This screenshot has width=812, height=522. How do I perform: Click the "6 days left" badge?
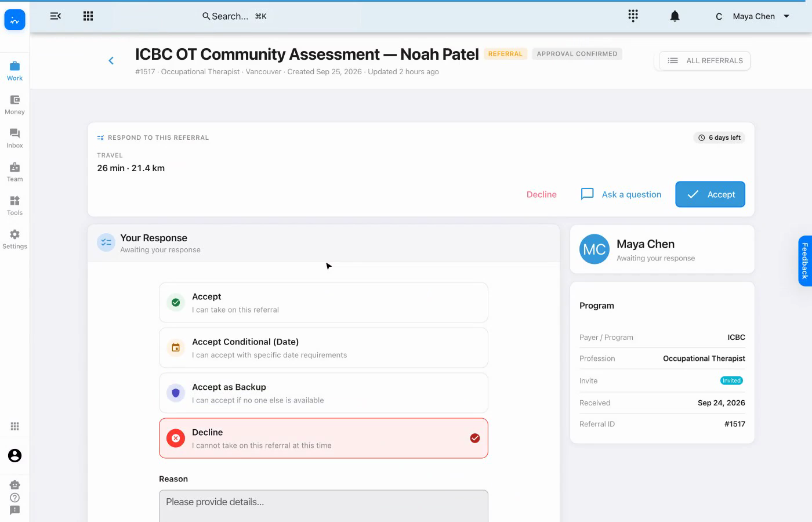719,137
